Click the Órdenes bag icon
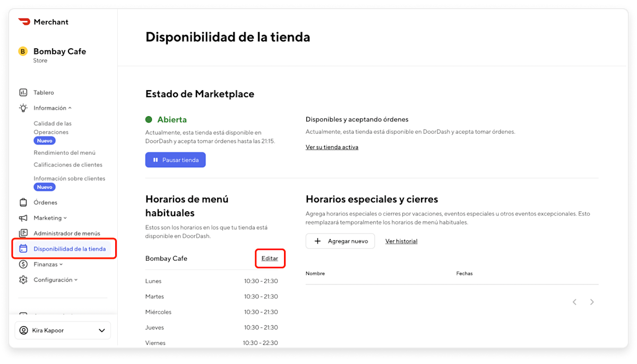Viewport: 637px width, 364px height. (23, 202)
